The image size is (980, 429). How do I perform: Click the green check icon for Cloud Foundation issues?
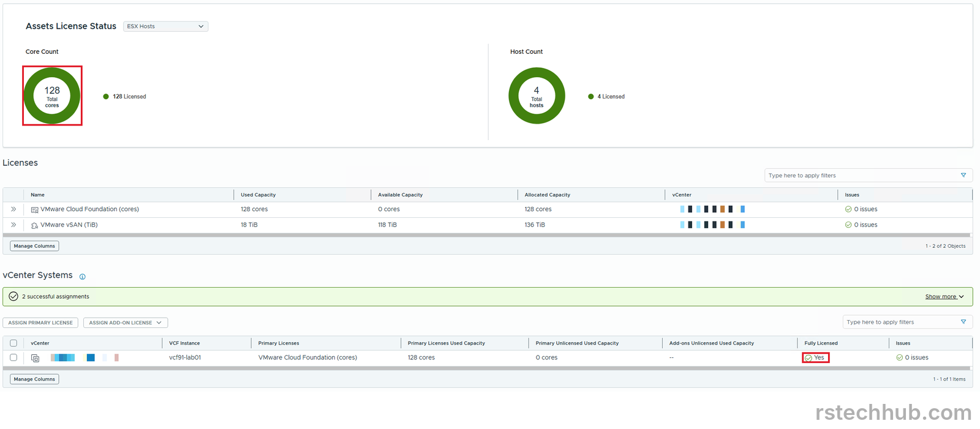click(x=848, y=209)
